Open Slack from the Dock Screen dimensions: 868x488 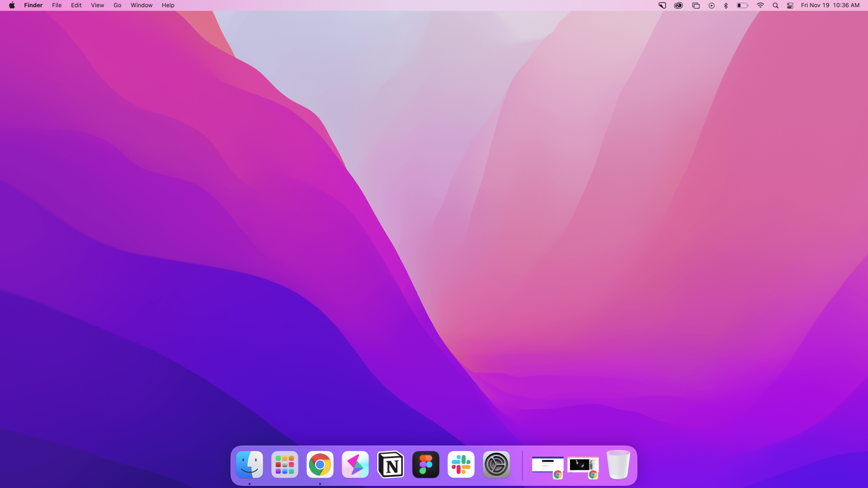(461, 465)
